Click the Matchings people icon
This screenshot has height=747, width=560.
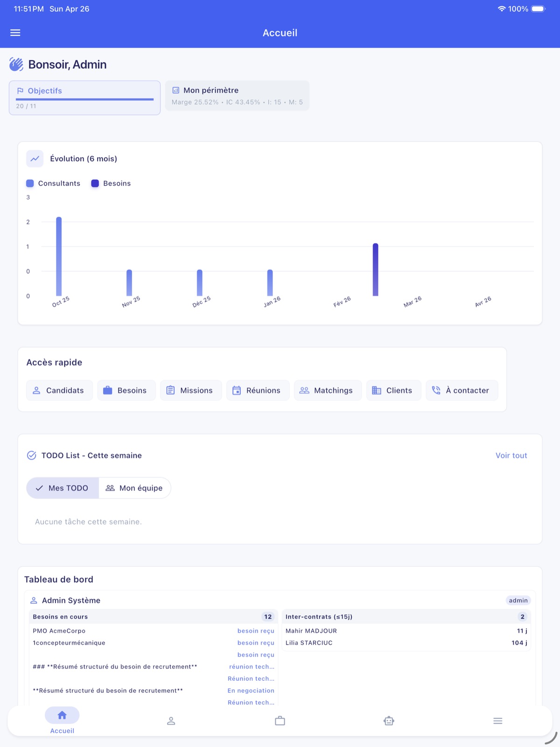304,390
